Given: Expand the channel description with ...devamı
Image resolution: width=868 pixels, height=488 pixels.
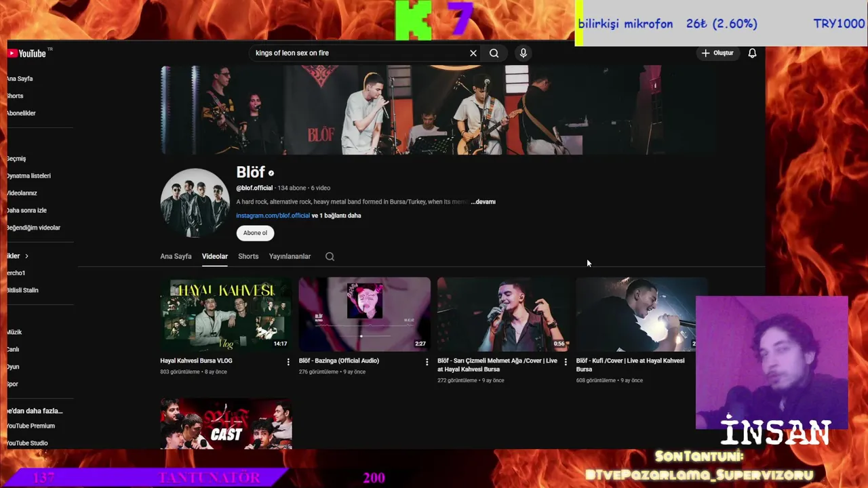Looking at the screenshot, I should (484, 202).
